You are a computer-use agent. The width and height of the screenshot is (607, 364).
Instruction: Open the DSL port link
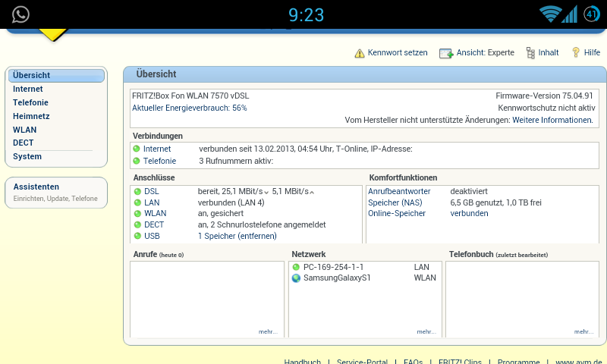pos(151,191)
